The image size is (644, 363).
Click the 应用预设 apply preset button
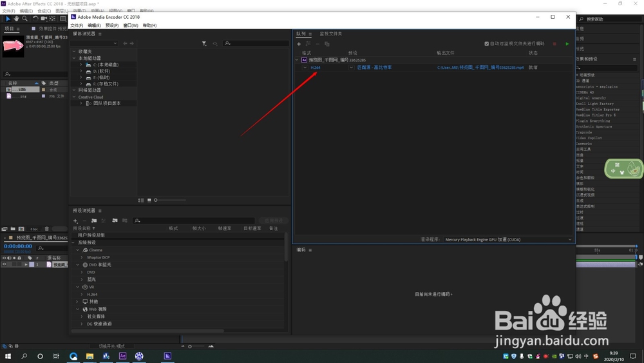[x=274, y=221]
